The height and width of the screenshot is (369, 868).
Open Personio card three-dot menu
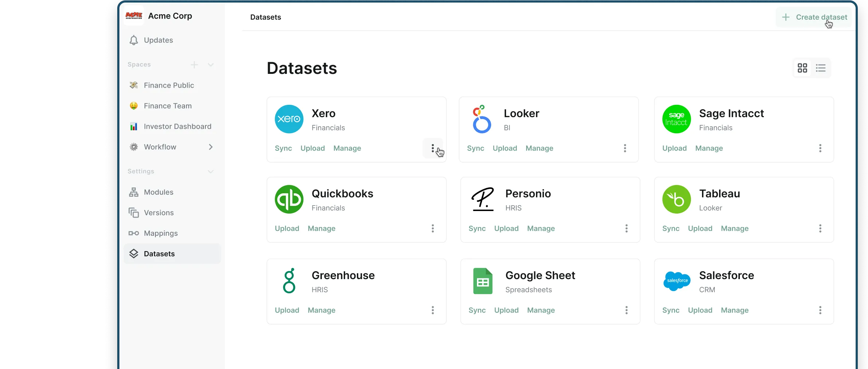click(x=627, y=229)
